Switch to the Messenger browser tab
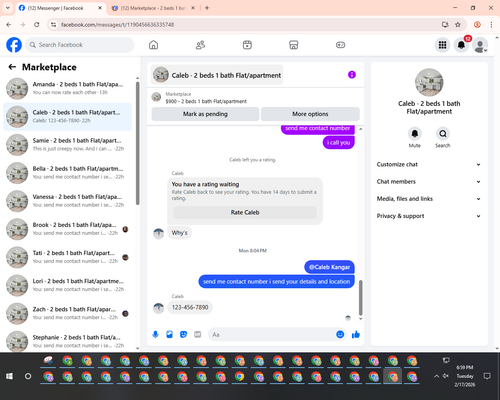500x400 pixels. [60, 8]
